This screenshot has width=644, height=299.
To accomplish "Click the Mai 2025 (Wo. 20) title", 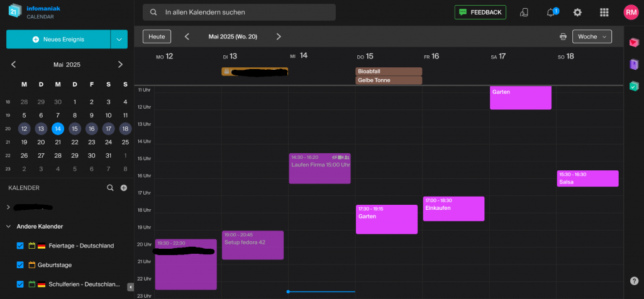I will pos(233,36).
